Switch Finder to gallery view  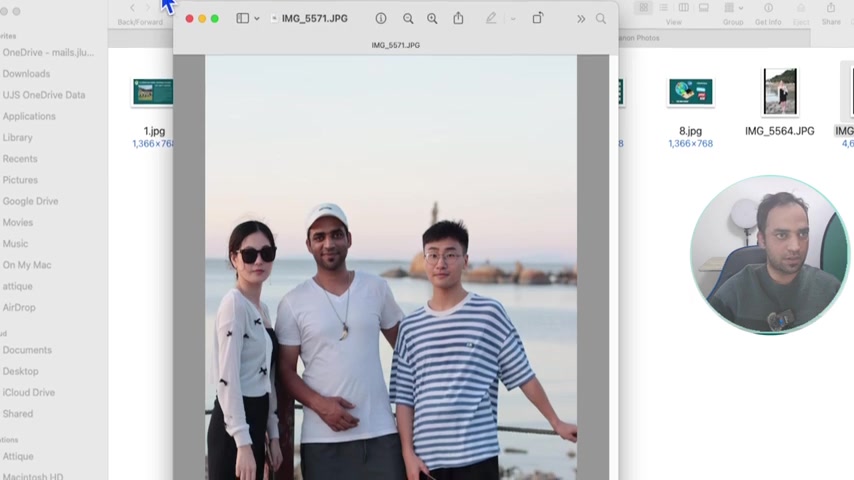pos(704,8)
